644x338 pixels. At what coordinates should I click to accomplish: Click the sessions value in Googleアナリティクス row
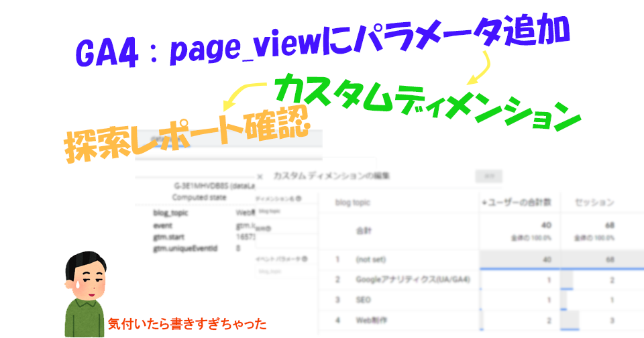coord(612,280)
